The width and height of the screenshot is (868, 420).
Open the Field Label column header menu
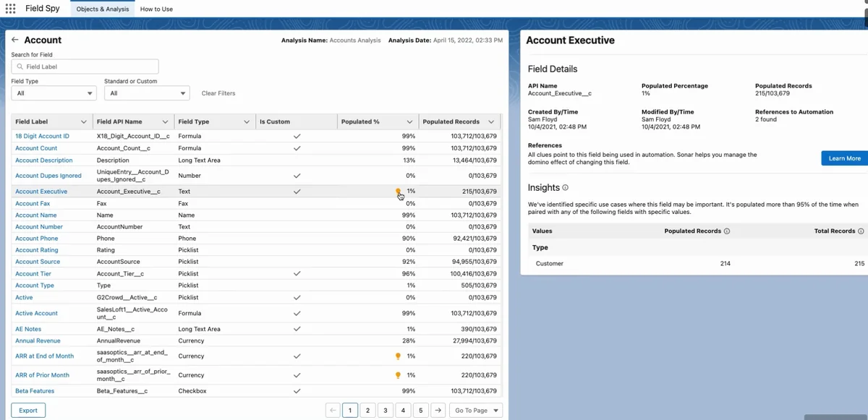click(x=83, y=122)
